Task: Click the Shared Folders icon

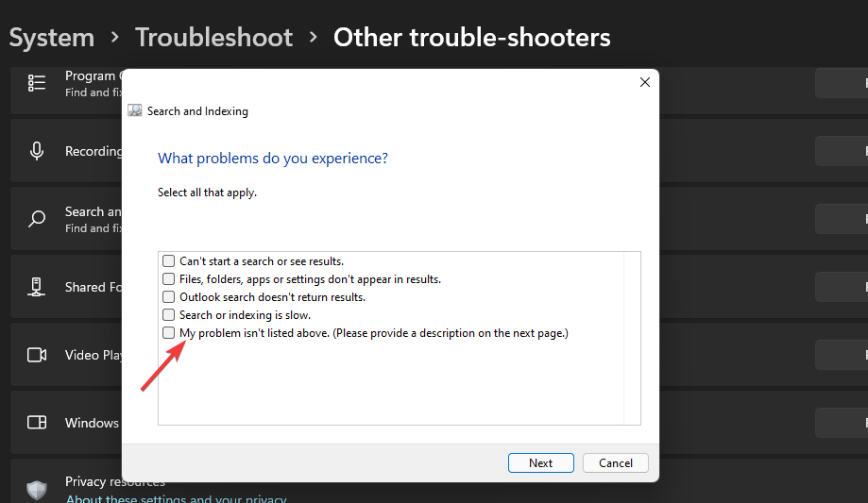Action: [x=37, y=287]
